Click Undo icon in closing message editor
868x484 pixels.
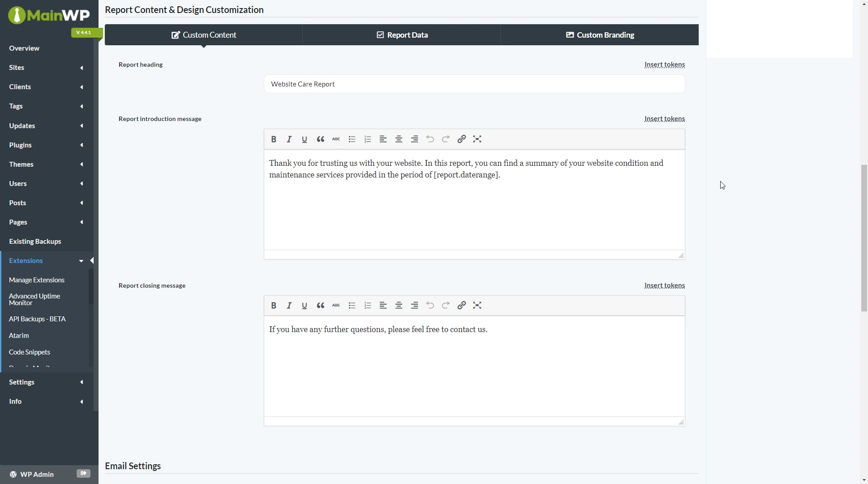point(430,305)
